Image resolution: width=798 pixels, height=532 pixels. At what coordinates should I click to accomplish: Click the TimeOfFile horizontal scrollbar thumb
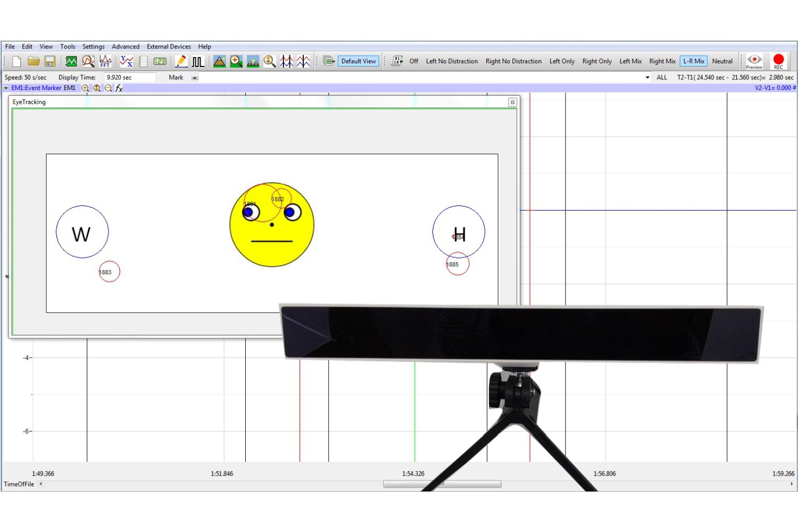coord(442,484)
